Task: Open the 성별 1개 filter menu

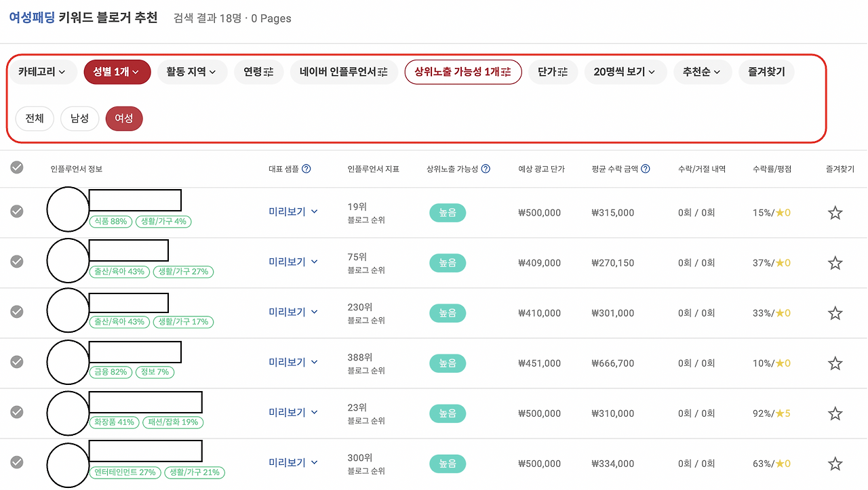Action: 117,72
